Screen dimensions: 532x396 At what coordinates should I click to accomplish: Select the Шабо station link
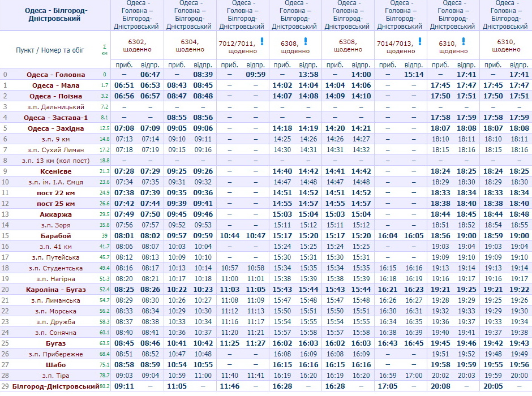click(x=55, y=365)
